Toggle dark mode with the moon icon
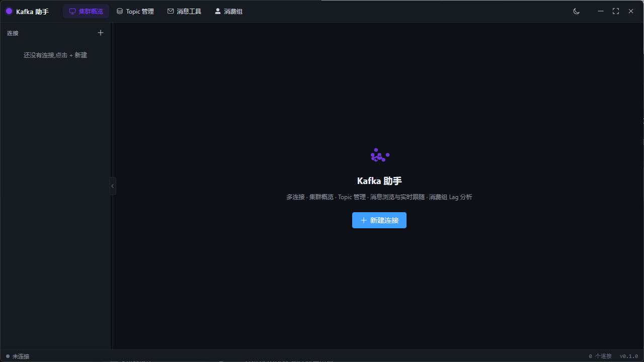The height and width of the screenshot is (362, 644). [x=577, y=11]
